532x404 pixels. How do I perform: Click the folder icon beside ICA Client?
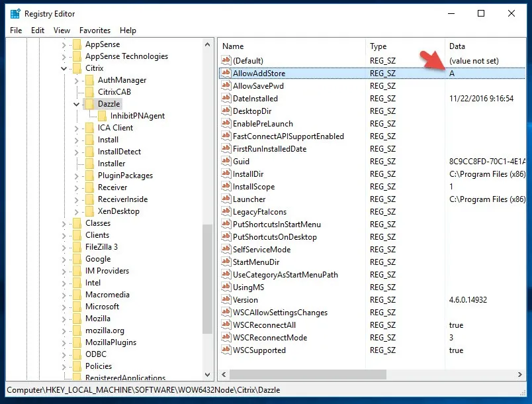click(x=90, y=128)
